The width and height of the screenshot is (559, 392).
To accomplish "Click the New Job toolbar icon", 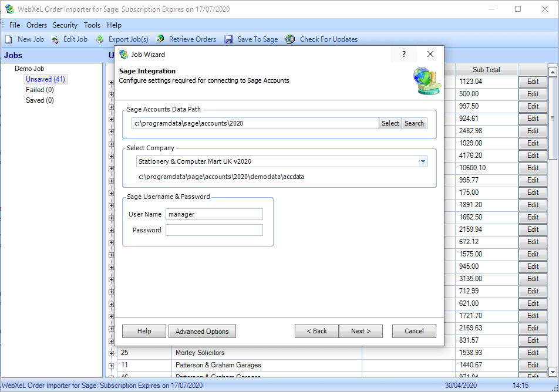I will click(9, 39).
